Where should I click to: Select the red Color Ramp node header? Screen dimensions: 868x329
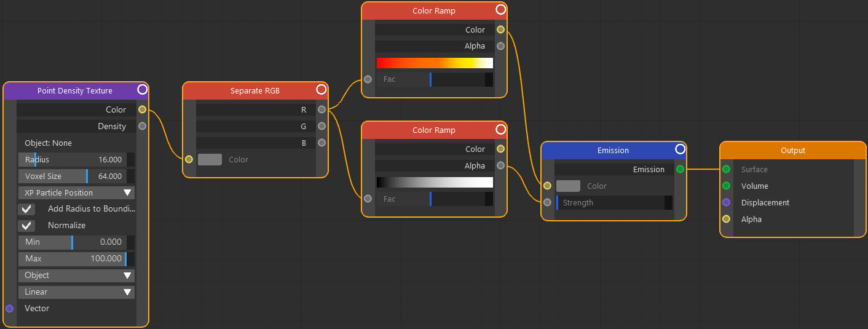tap(434, 10)
